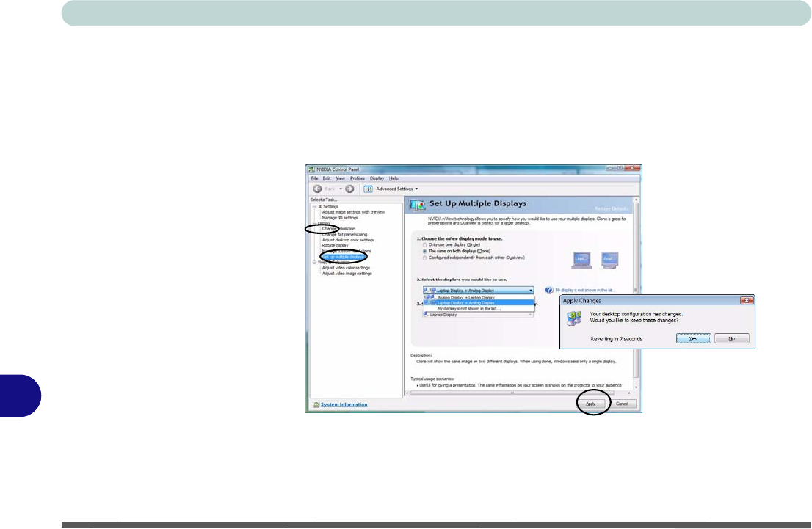Open 'Rotate display' task
The height and width of the screenshot is (529, 812).
tap(335, 245)
